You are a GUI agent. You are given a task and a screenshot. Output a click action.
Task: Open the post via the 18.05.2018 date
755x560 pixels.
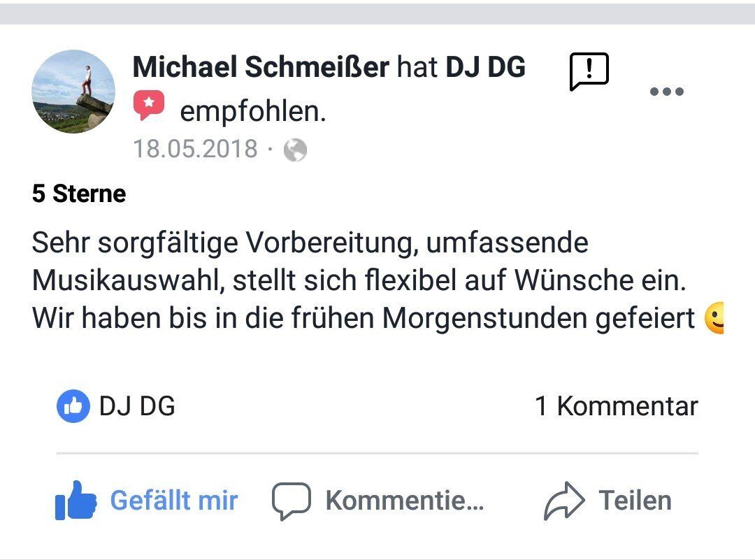click(x=195, y=149)
